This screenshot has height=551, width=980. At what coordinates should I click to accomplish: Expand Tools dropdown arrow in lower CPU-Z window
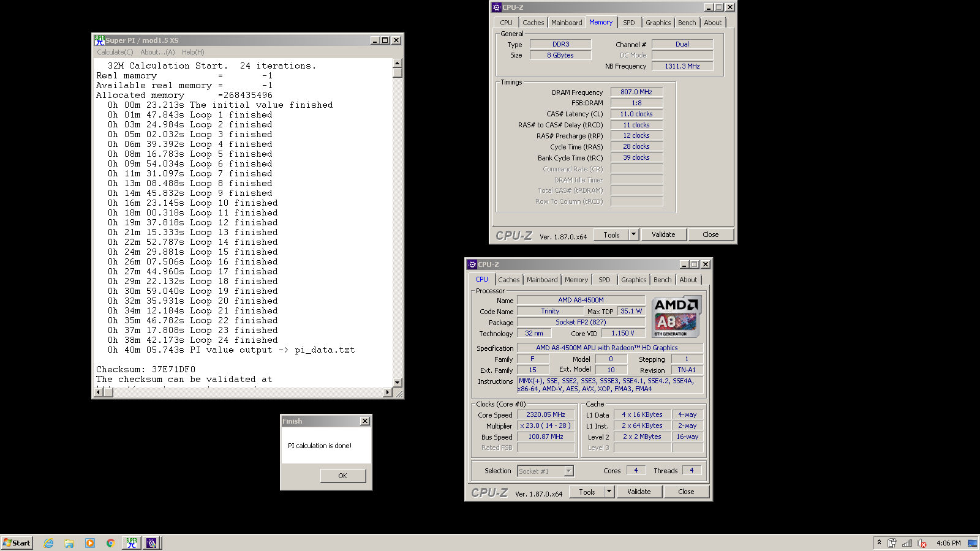click(609, 492)
